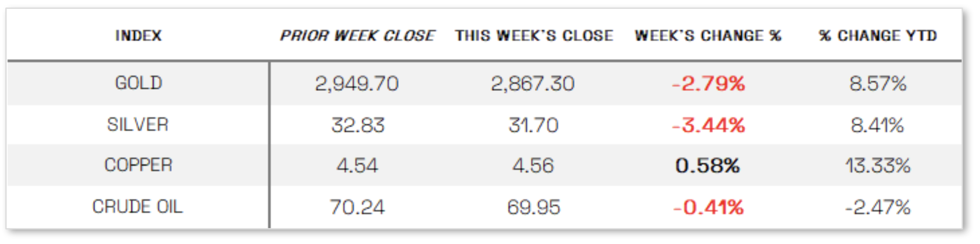The height and width of the screenshot is (244, 980).
Task: Click crude oil's weekly change -0.41%
Action: tap(708, 207)
